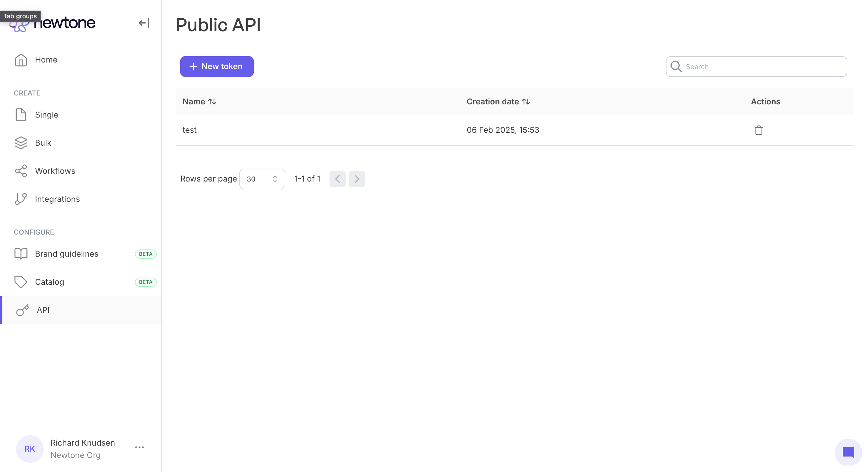Click the Home house icon
This screenshot has height=472, width=868.
[21, 60]
